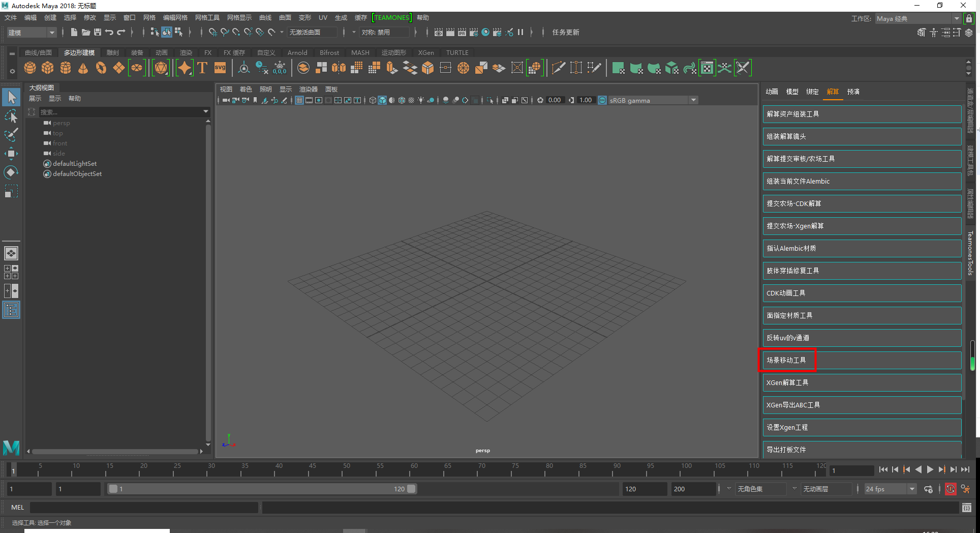The width and height of the screenshot is (980, 533).
Task: Click the MEL command line input
Action: pyautogui.click(x=144, y=507)
